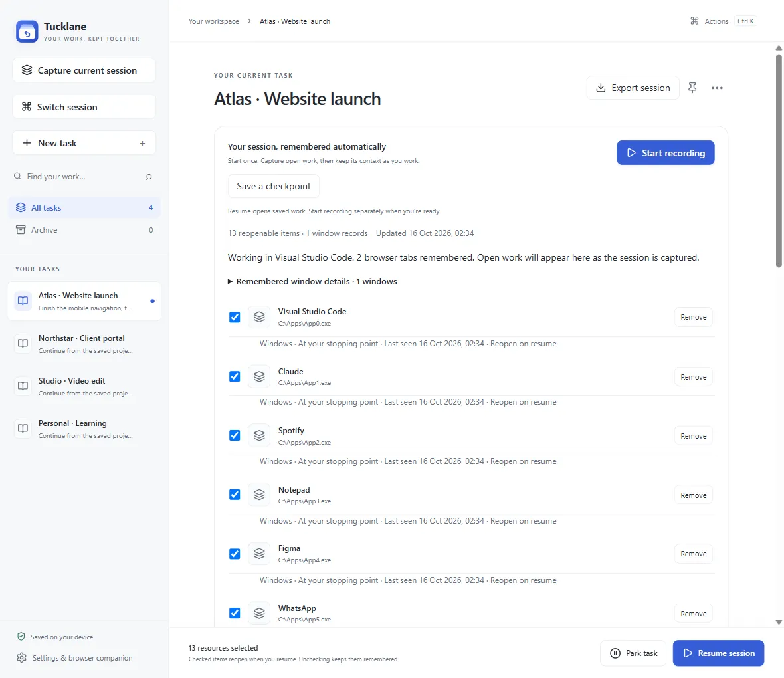The height and width of the screenshot is (678, 784).
Task: Click the Start recording button
Action: (x=666, y=153)
